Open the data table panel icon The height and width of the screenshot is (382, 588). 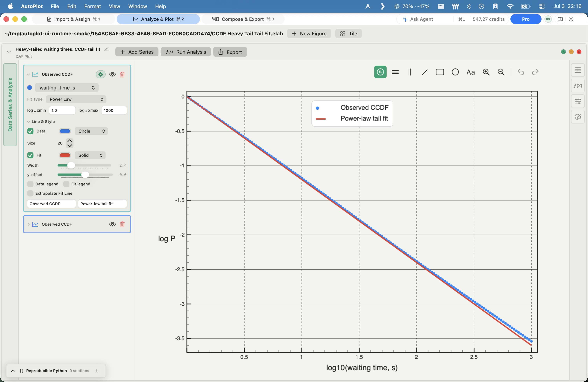click(x=578, y=70)
